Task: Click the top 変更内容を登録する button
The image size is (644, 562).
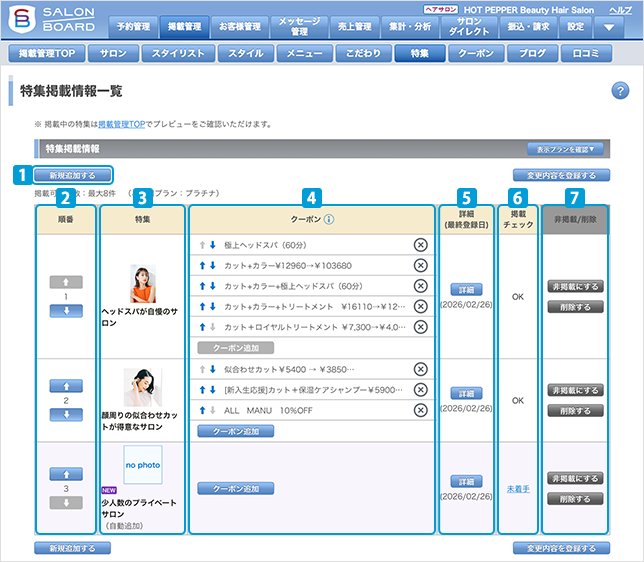Action: pyautogui.click(x=561, y=175)
